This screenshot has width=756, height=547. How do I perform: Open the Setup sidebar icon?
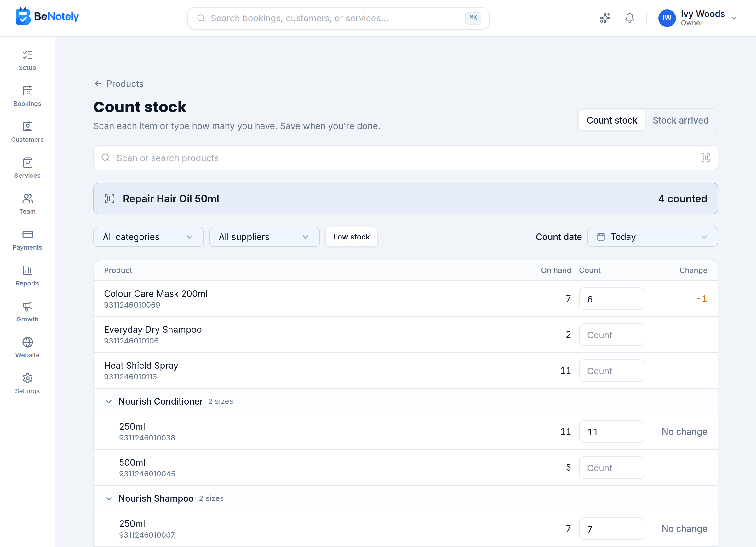tap(27, 55)
